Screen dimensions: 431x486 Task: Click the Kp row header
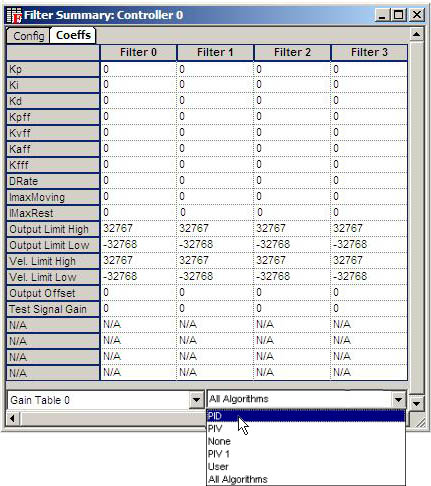[53, 69]
